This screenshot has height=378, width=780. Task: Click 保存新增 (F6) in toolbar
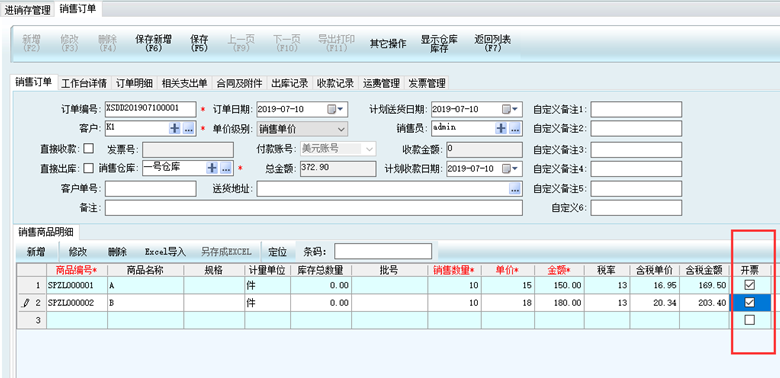tap(154, 43)
